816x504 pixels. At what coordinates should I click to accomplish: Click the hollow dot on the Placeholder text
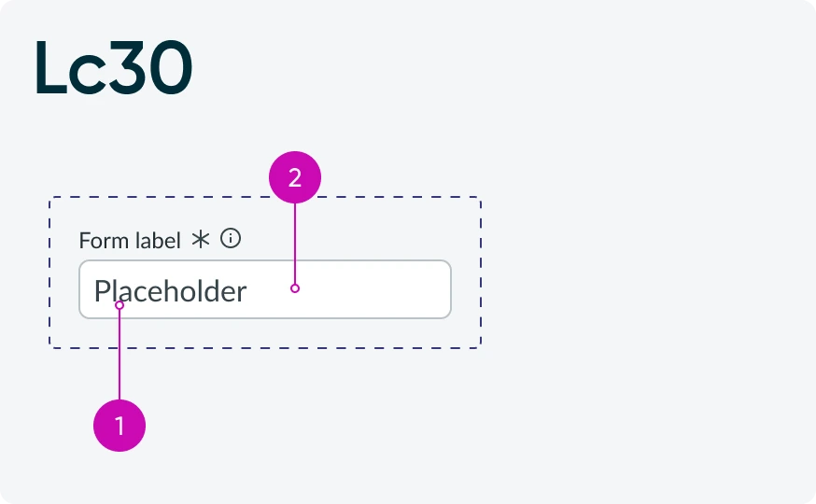point(120,305)
